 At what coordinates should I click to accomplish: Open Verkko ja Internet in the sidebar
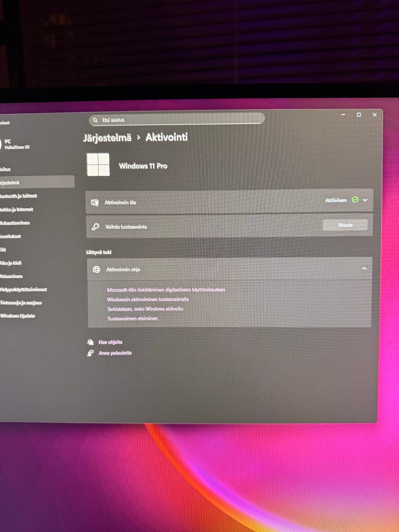17,209
